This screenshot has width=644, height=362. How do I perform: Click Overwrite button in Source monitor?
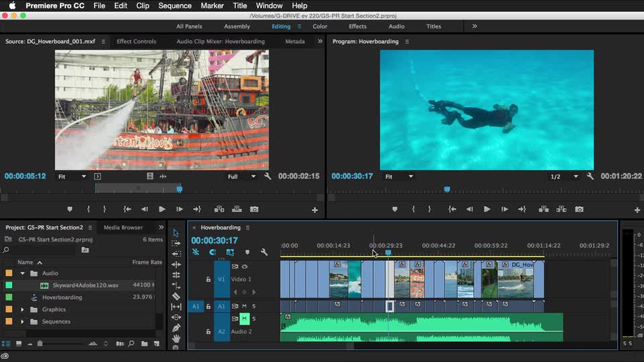point(237,209)
